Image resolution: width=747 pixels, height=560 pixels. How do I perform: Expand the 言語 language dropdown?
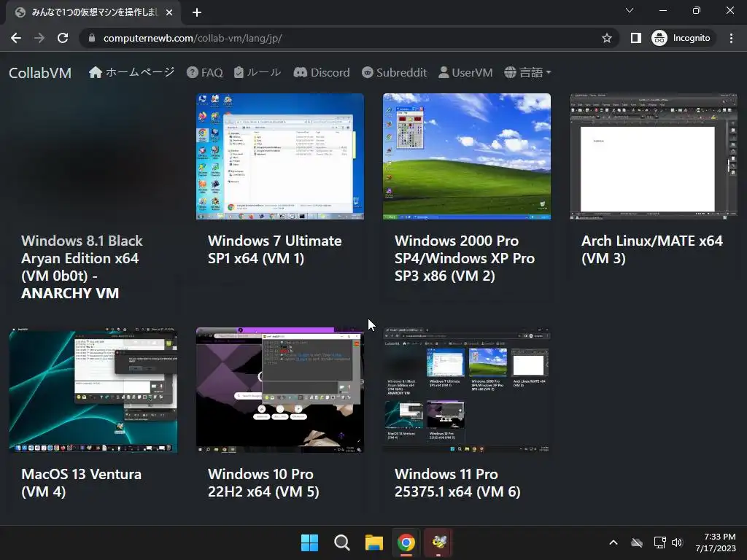[528, 72]
